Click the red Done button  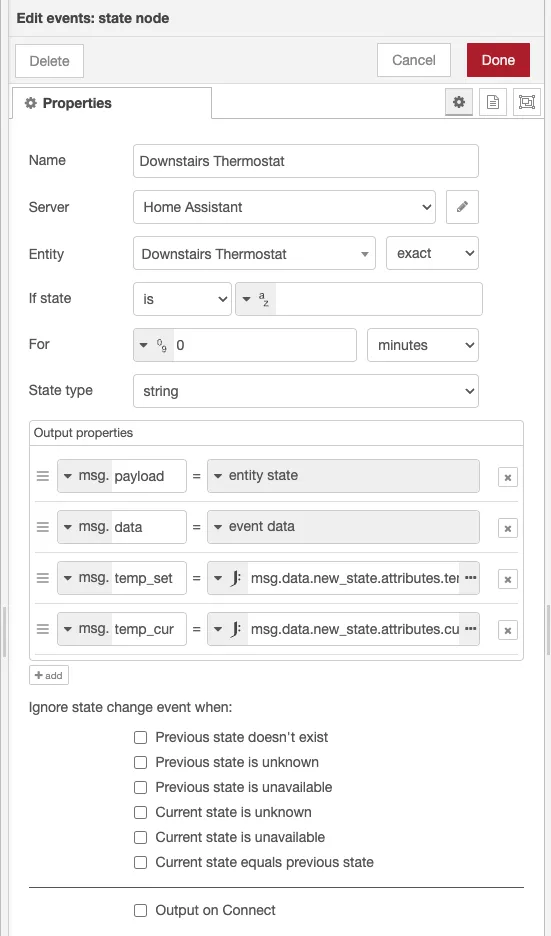tap(498, 60)
